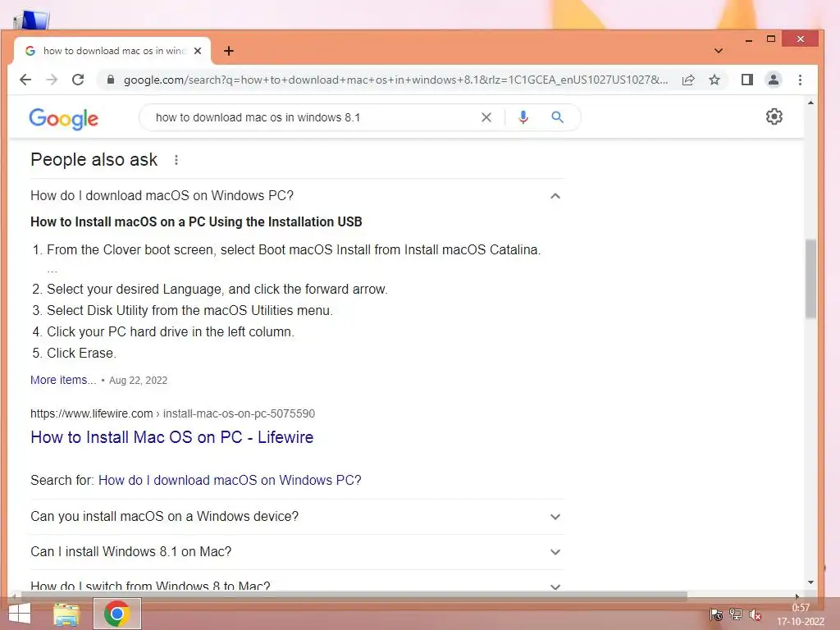Open Google quick settings gear
Screen dimensions: 840x630
point(774,116)
